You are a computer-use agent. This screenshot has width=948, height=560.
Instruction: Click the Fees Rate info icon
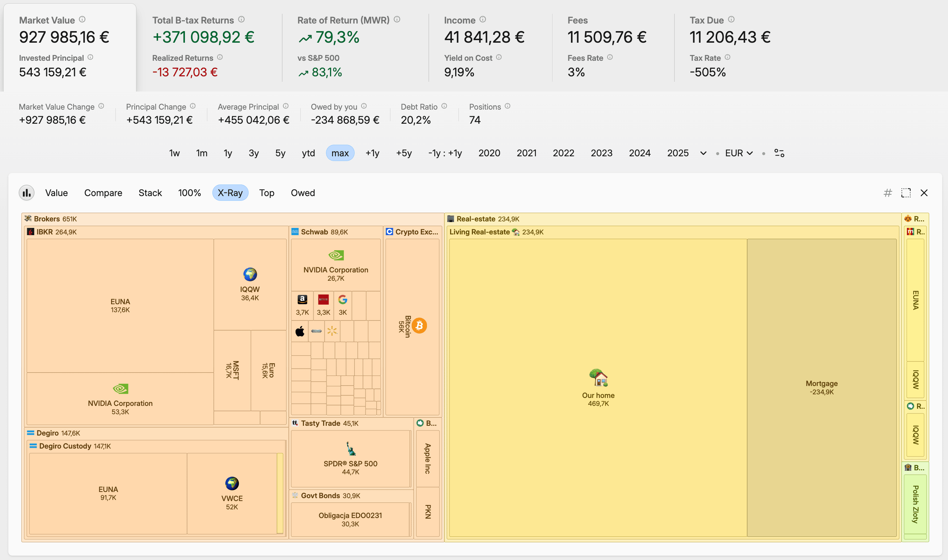pos(610,58)
